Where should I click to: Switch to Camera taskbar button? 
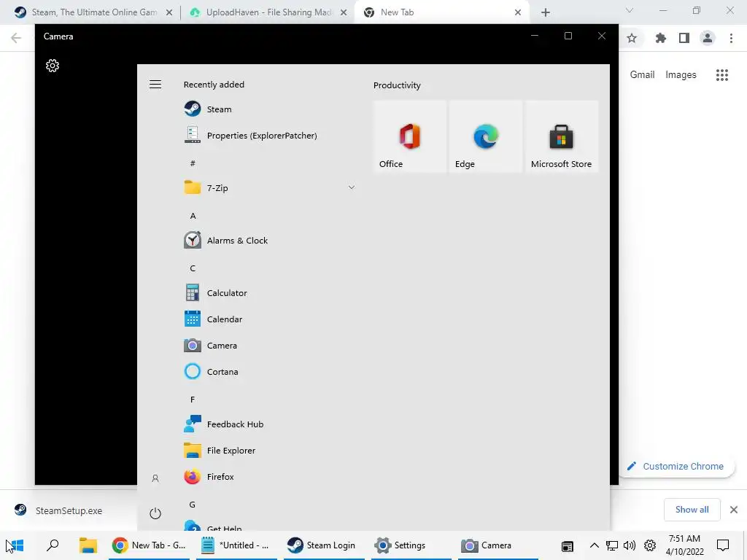click(498, 545)
